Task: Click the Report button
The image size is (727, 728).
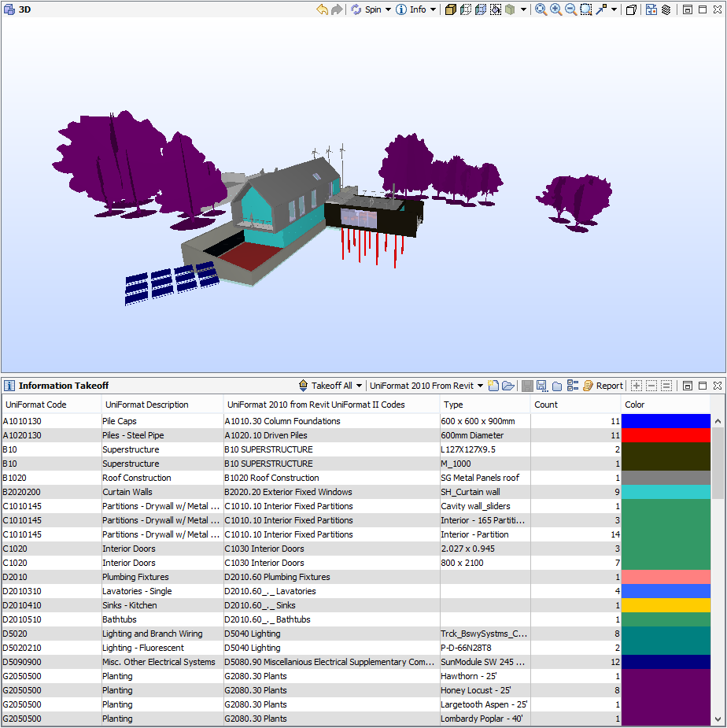Action: click(x=603, y=386)
